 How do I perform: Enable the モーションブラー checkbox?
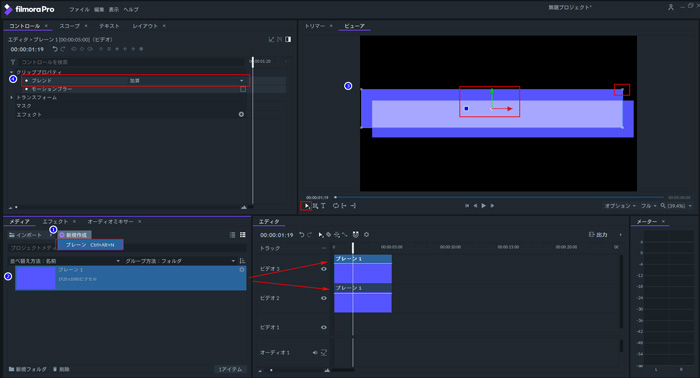coord(243,89)
